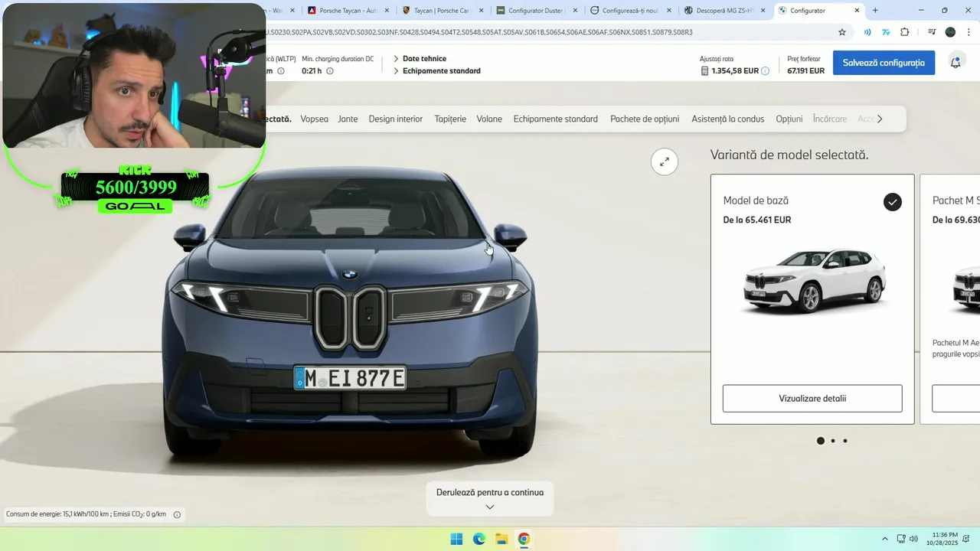Click the sound wave extension icon

coord(867,32)
